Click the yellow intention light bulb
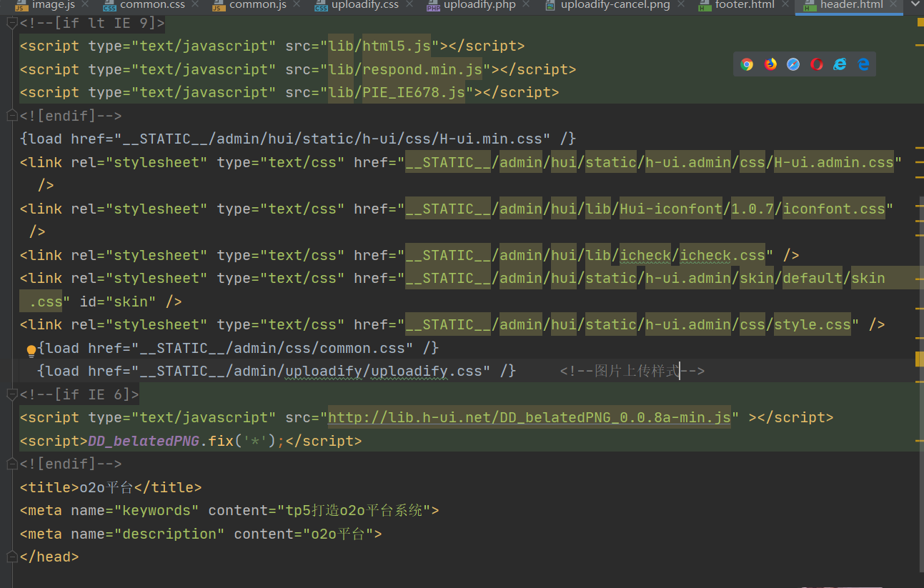Viewport: 924px width, 588px height. coord(31,350)
